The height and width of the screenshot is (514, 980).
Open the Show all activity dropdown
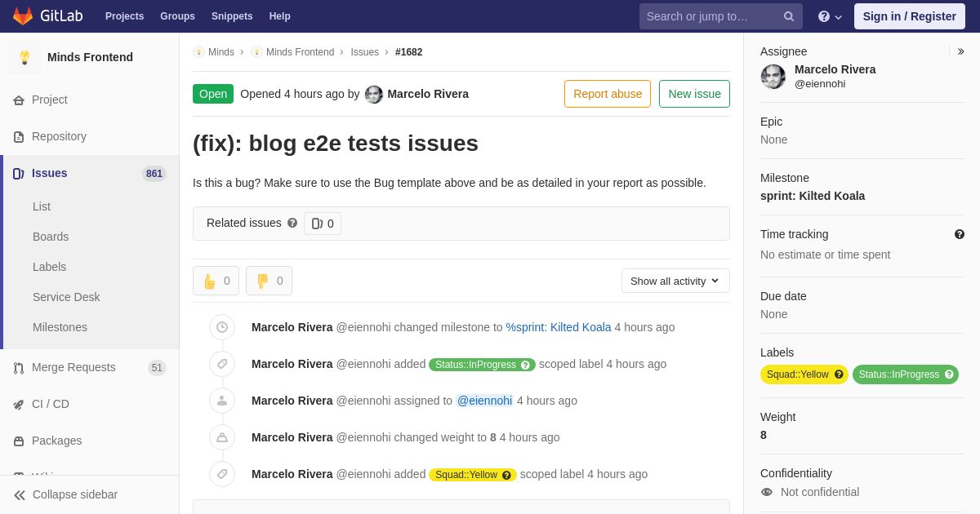coord(675,281)
